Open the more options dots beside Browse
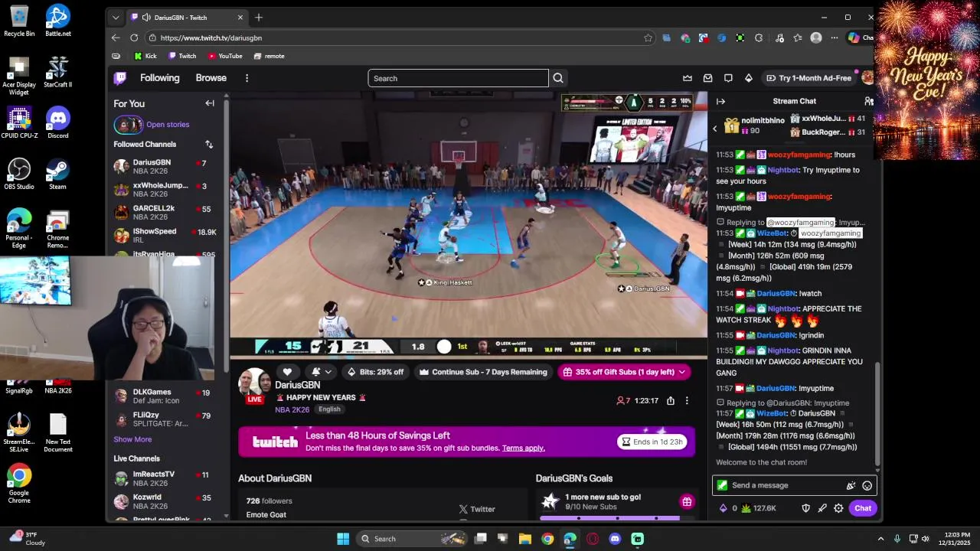This screenshot has height=551, width=980. pos(247,78)
